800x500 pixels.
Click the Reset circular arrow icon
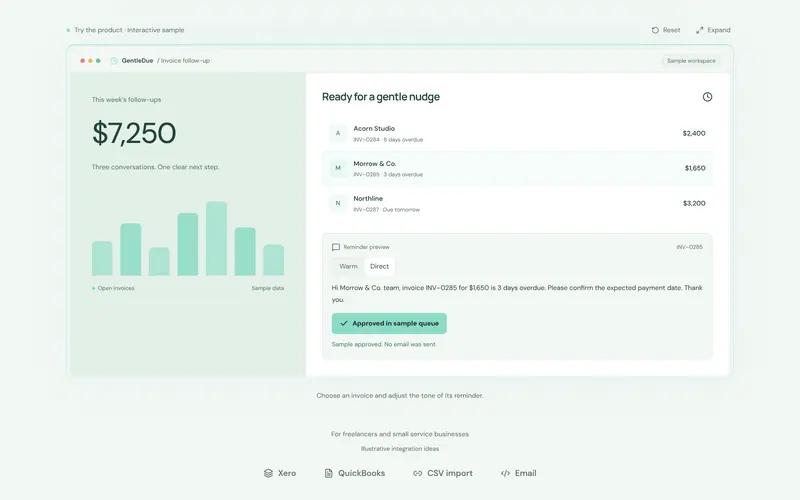tap(655, 30)
